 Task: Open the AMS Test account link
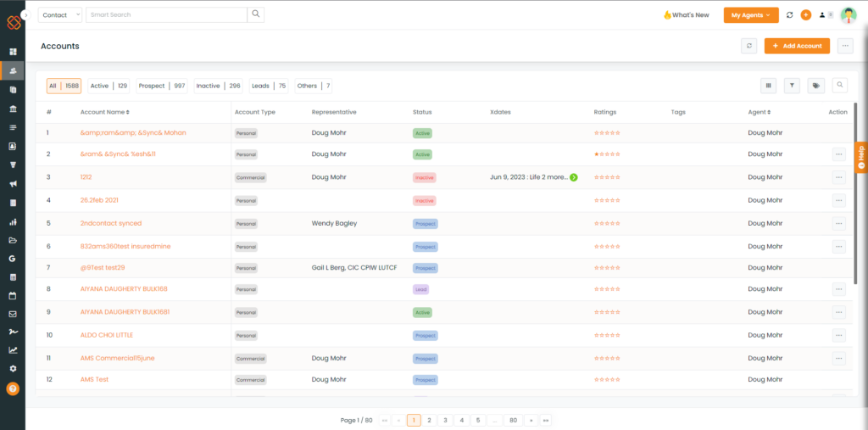tap(94, 380)
